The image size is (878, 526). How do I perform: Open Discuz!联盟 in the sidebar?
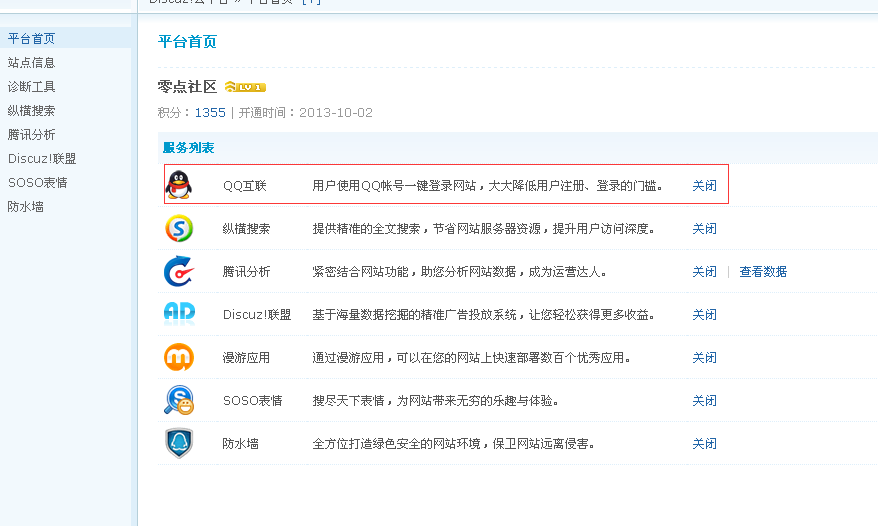[x=42, y=159]
